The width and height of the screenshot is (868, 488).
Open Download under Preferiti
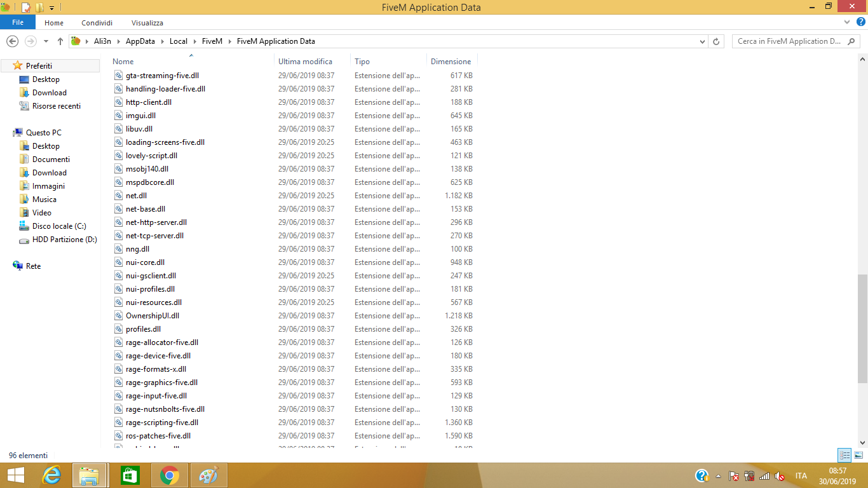coord(49,93)
